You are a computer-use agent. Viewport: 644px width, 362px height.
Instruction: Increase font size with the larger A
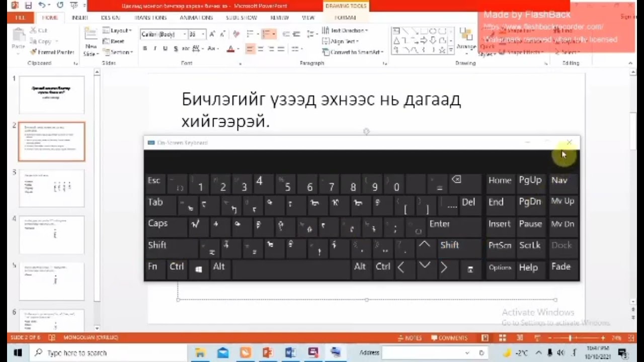pyautogui.click(x=212, y=34)
